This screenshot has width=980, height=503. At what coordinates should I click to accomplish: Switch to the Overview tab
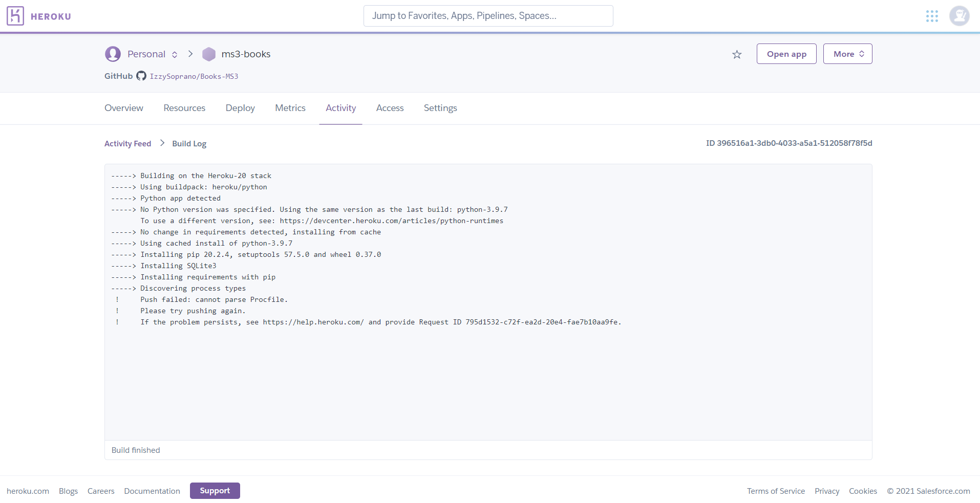tap(124, 108)
